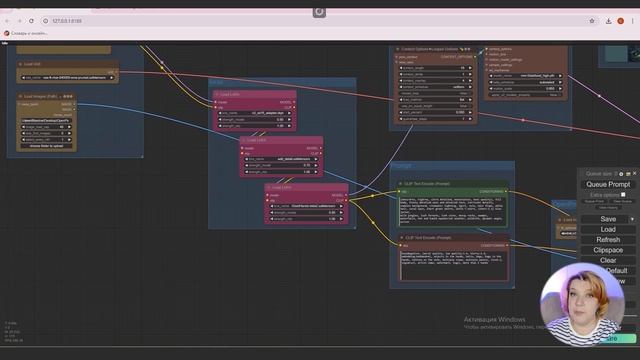
Task: Decrease strength_clip on the add_detail LoRA node
Action: tap(247, 172)
